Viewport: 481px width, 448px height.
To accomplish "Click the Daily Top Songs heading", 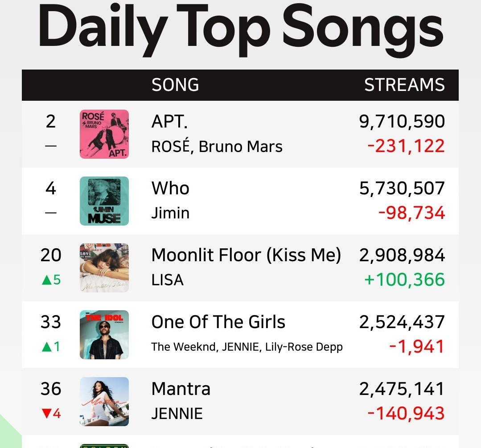I will tap(241, 30).
